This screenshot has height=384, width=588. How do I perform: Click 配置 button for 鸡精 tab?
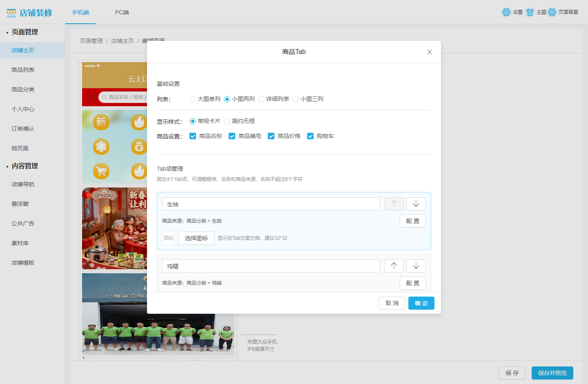413,283
